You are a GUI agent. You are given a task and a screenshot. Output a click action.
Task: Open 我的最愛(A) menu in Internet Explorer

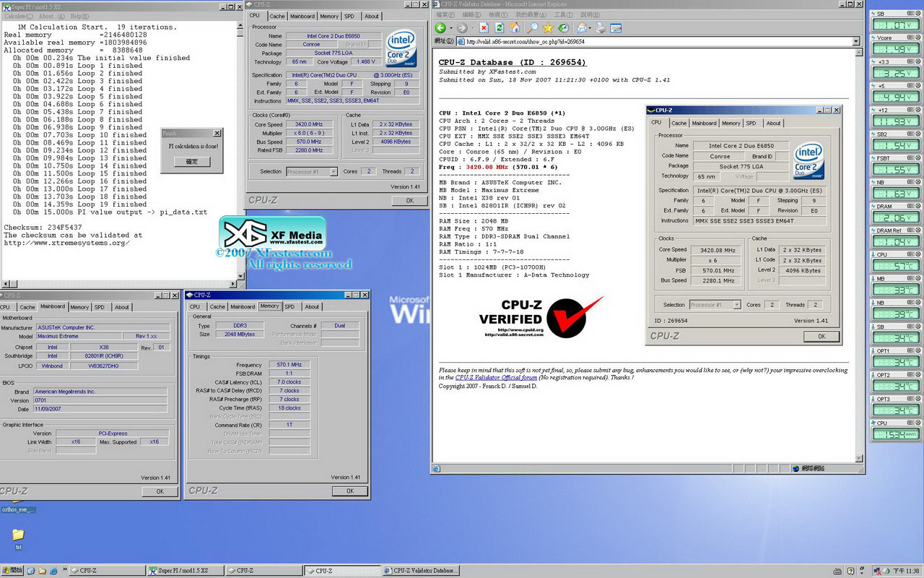[x=530, y=14]
